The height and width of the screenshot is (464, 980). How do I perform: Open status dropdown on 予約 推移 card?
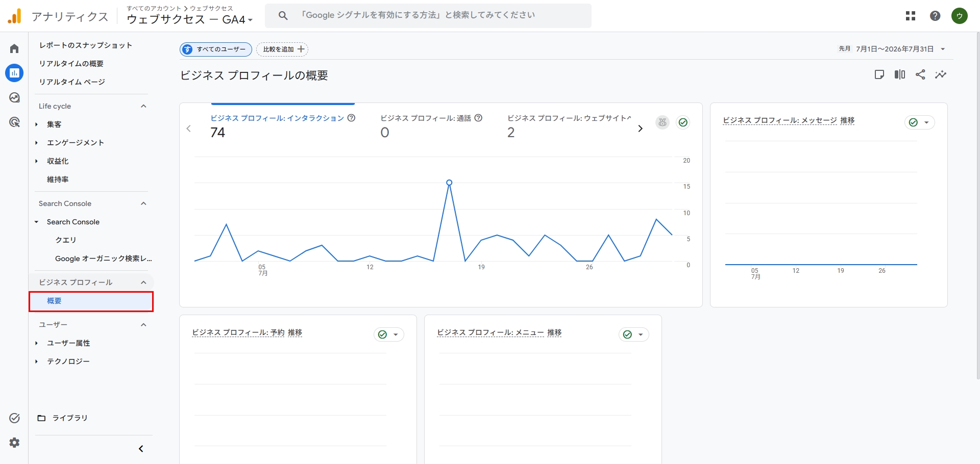pos(389,334)
